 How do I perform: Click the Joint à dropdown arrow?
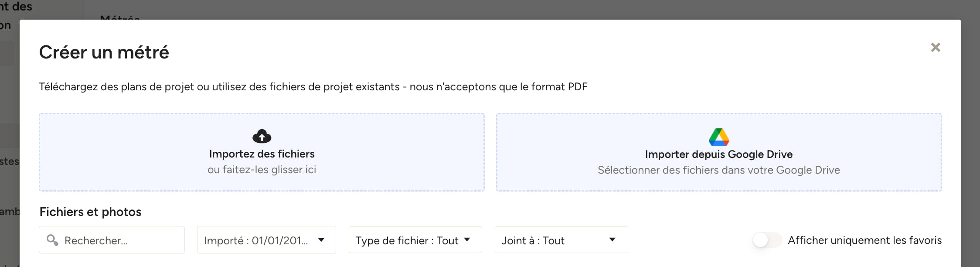612,240
